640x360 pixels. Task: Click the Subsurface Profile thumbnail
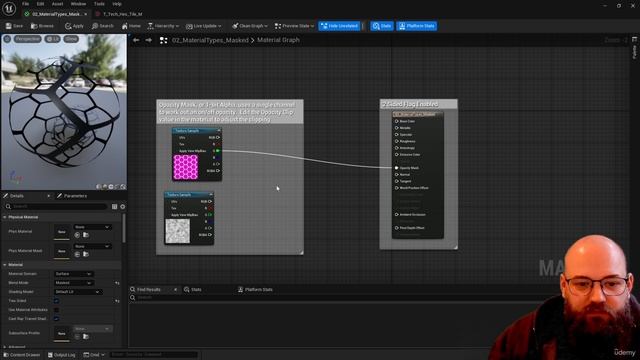click(x=62, y=333)
